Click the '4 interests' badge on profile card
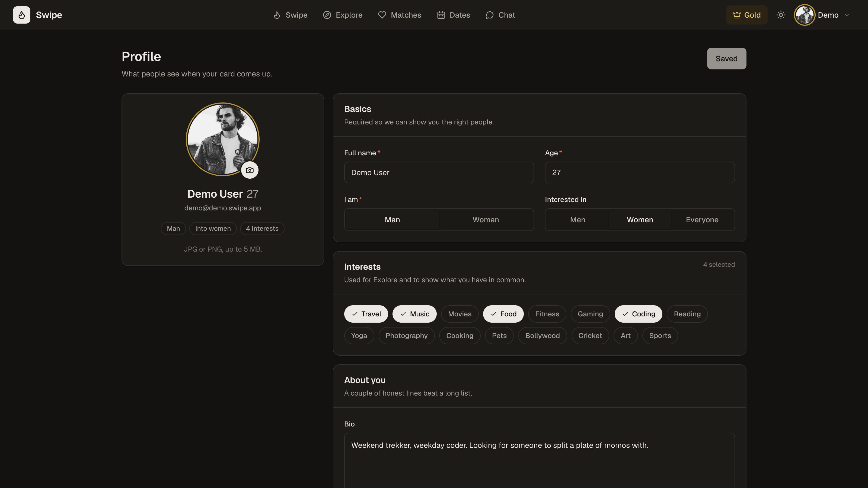 click(x=262, y=229)
